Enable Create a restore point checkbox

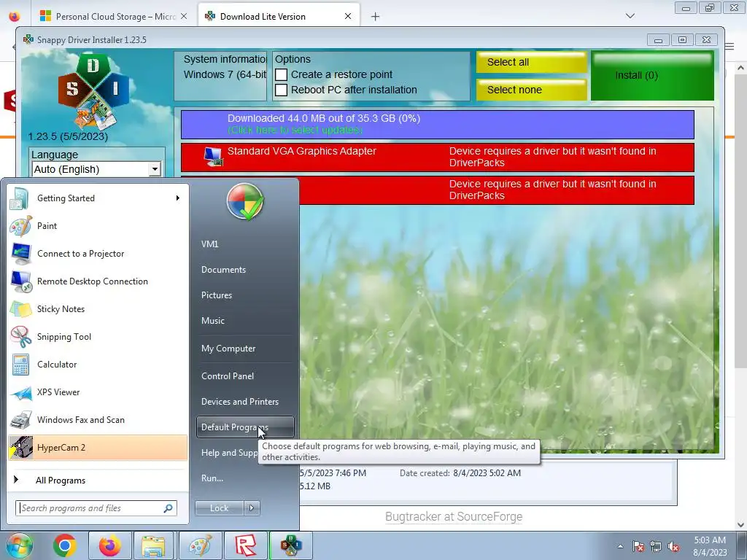pyautogui.click(x=281, y=75)
